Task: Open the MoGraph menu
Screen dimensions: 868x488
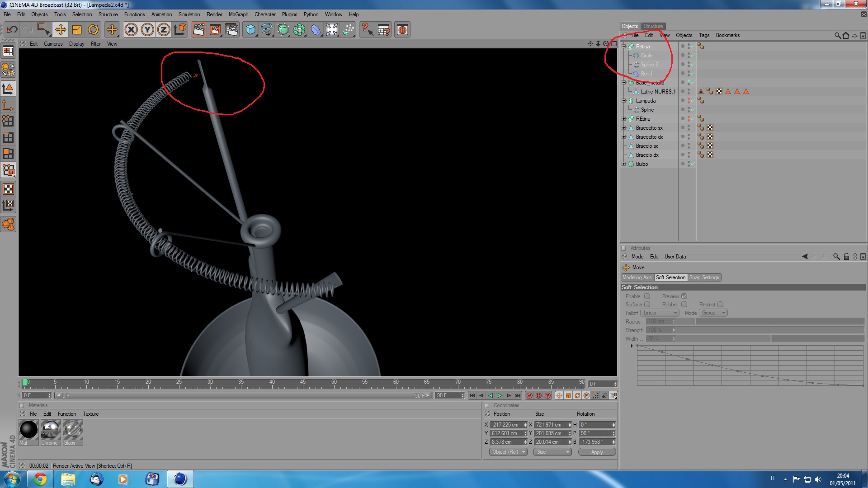Action: click(238, 14)
